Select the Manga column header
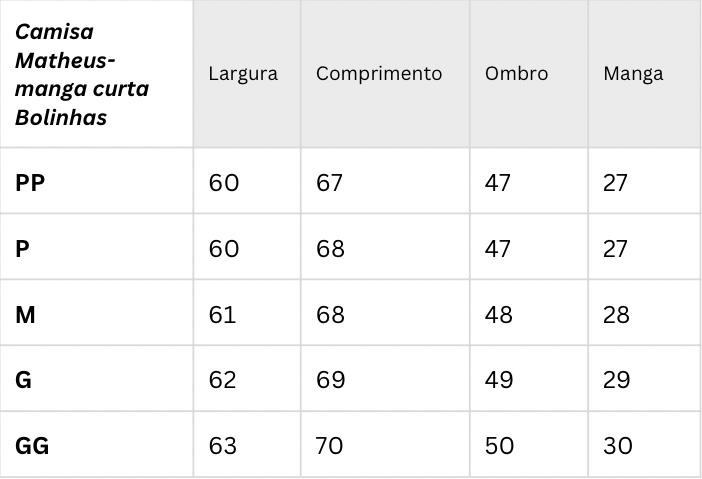Image resolution: width=702 pixels, height=479 pixels. tap(633, 74)
